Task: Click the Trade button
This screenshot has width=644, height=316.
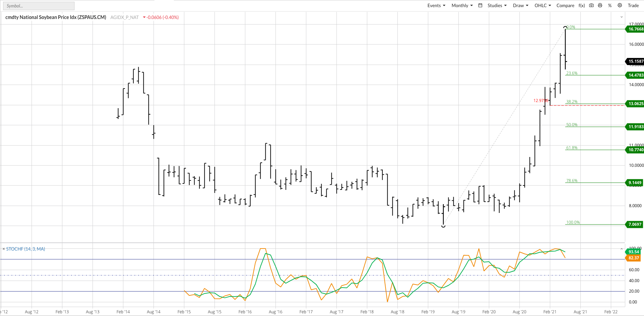Action: coord(633,5)
